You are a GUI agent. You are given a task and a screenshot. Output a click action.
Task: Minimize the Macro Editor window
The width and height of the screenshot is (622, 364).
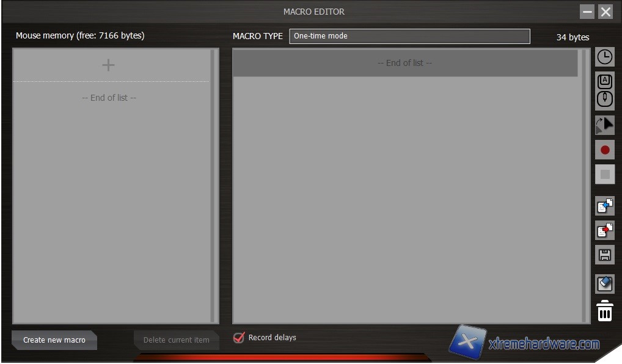587,12
